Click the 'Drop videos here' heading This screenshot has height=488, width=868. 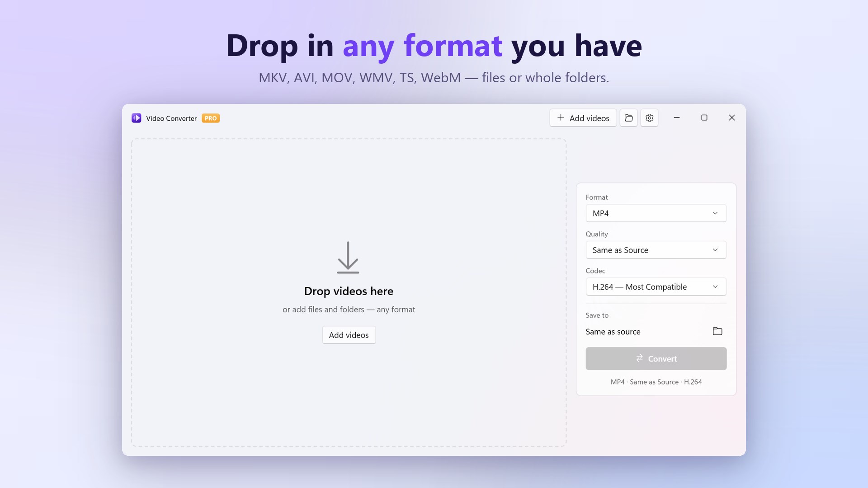(349, 291)
